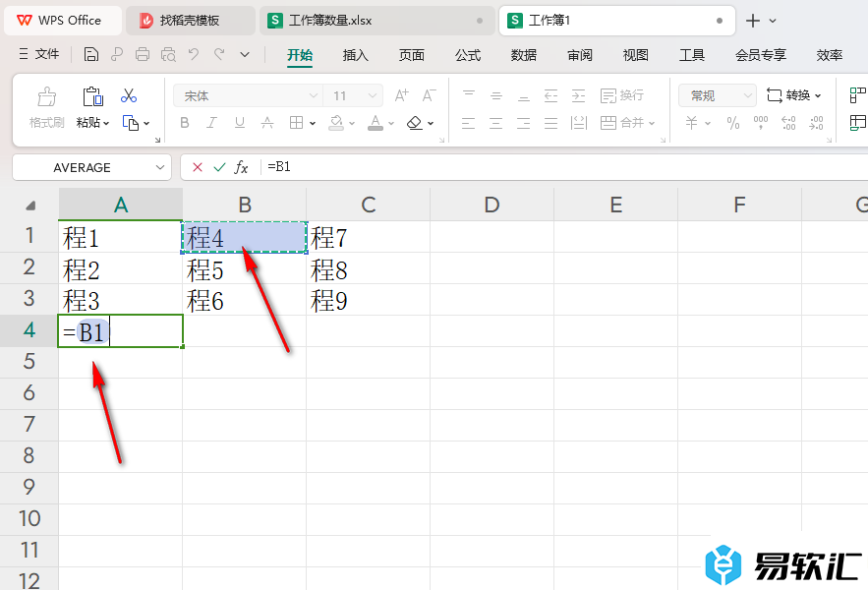The width and height of the screenshot is (868, 590).
Task: Click the Redo arrow
Action: click(x=219, y=54)
